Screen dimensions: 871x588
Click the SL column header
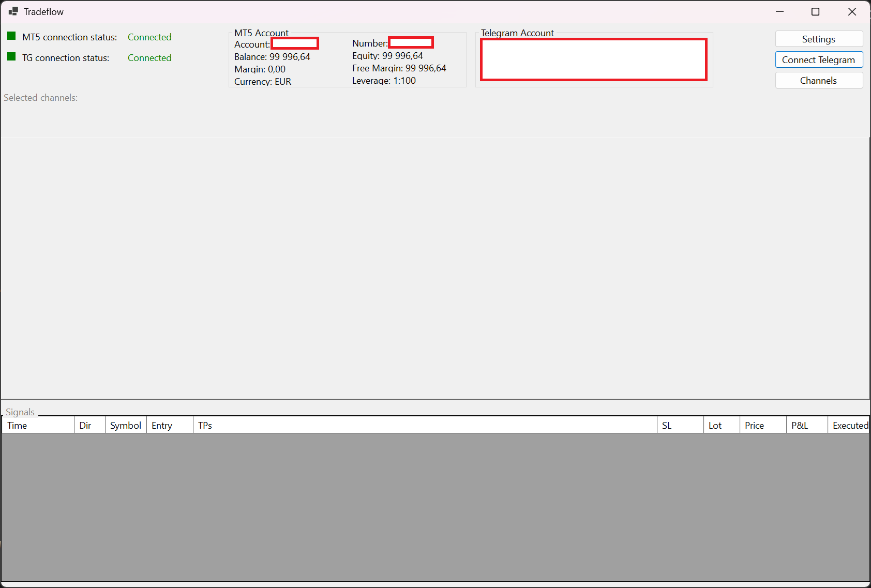pos(680,425)
